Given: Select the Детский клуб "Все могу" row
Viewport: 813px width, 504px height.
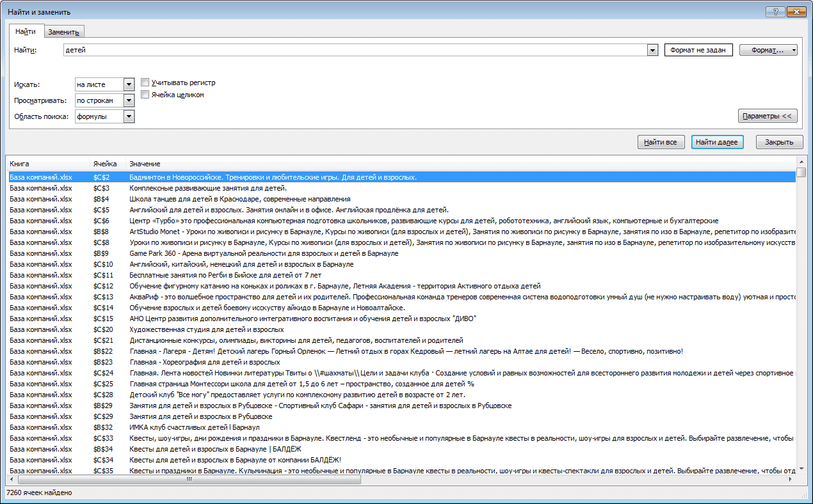Looking at the screenshot, I should click(x=401, y=395).
